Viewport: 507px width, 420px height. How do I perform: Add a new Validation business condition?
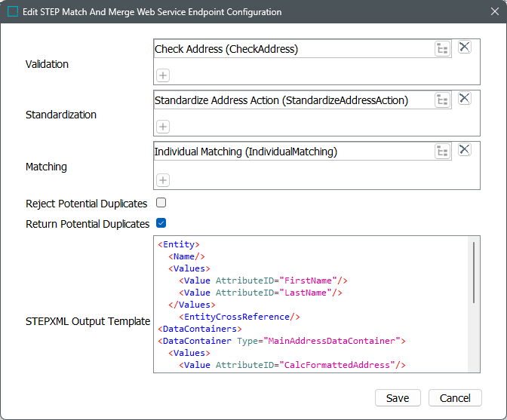coord(163,75)
